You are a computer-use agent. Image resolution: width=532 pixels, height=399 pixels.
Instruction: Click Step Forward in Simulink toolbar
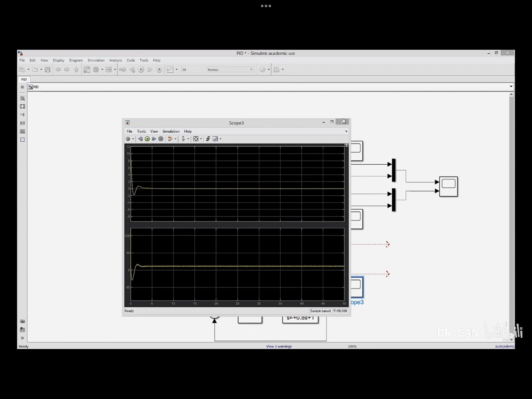[150, 70]
